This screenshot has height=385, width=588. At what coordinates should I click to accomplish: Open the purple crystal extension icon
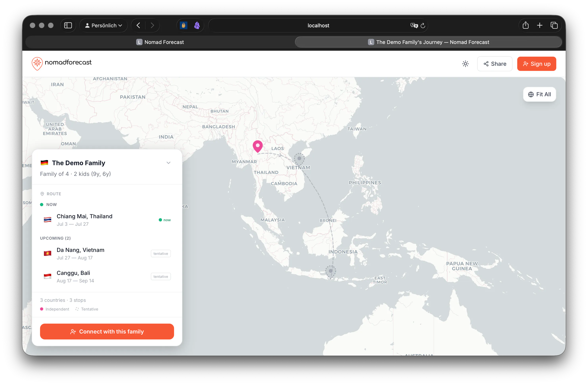click(197, 25)
